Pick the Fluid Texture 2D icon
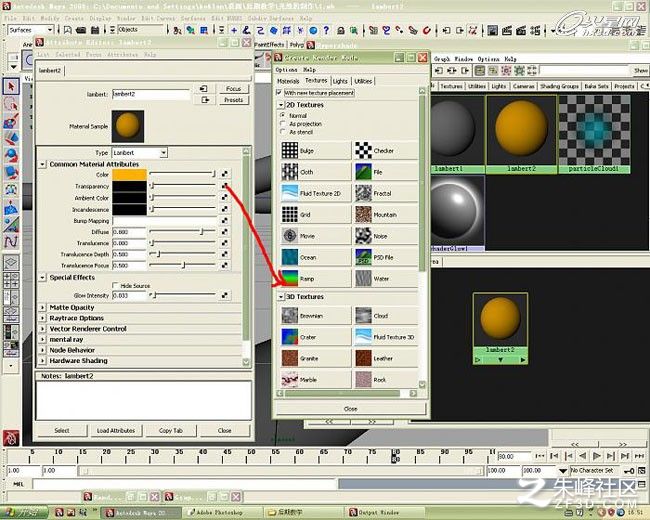This screenshot has width=650, height=520. pyautogui.click(x=290, y=193)
